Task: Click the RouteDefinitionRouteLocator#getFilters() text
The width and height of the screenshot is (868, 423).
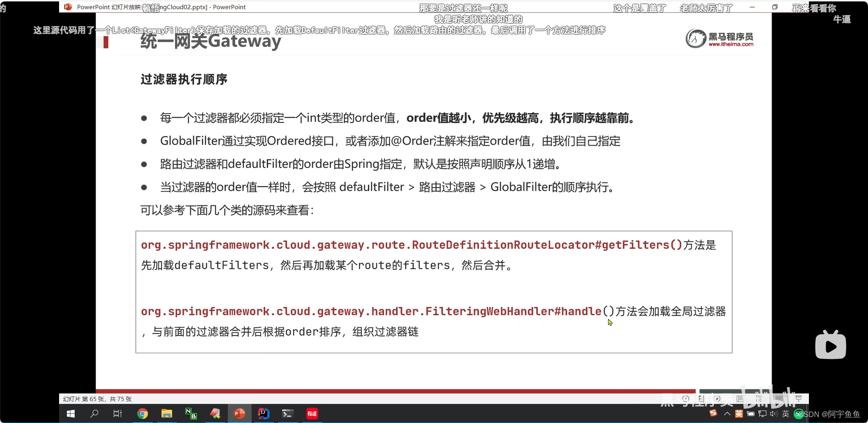Action: coord(547,245)
